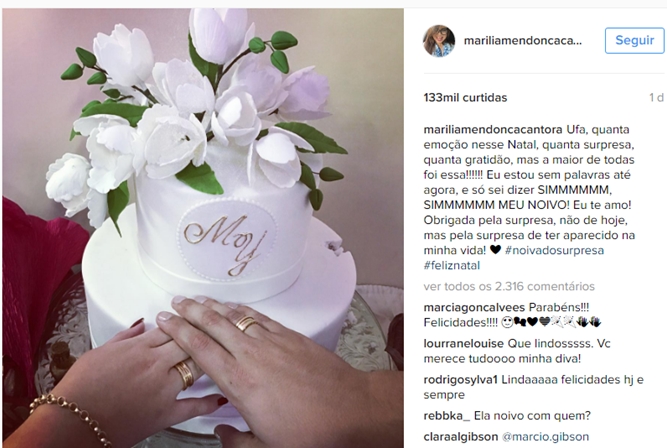Open rodrigosylva1 commenter profile
Viewport: 667px width, 448px height.
[x=461, y=380]
